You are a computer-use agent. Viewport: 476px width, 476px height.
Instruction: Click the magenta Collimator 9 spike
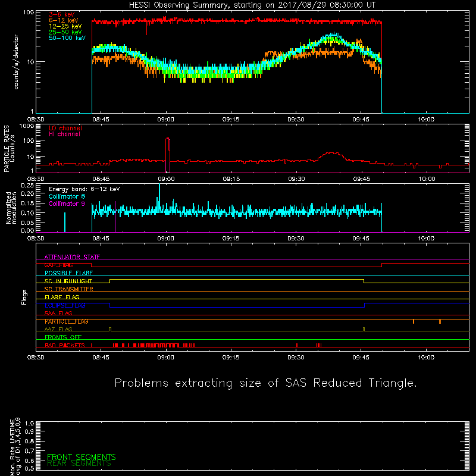(x=115, y=217)
